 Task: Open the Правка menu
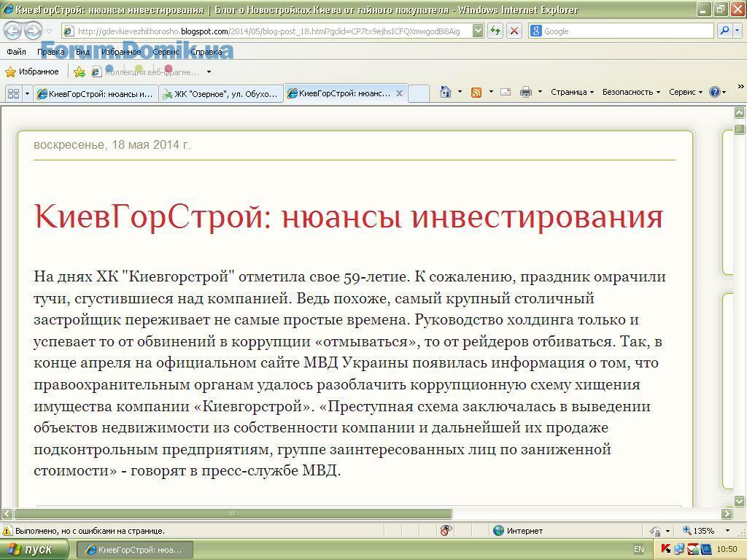(x=50, y=52)
